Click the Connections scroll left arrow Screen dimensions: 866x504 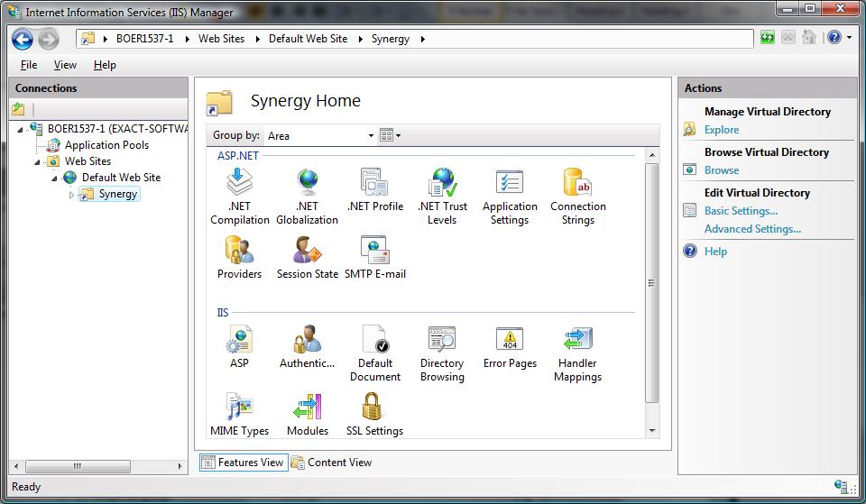click(16, 466)
